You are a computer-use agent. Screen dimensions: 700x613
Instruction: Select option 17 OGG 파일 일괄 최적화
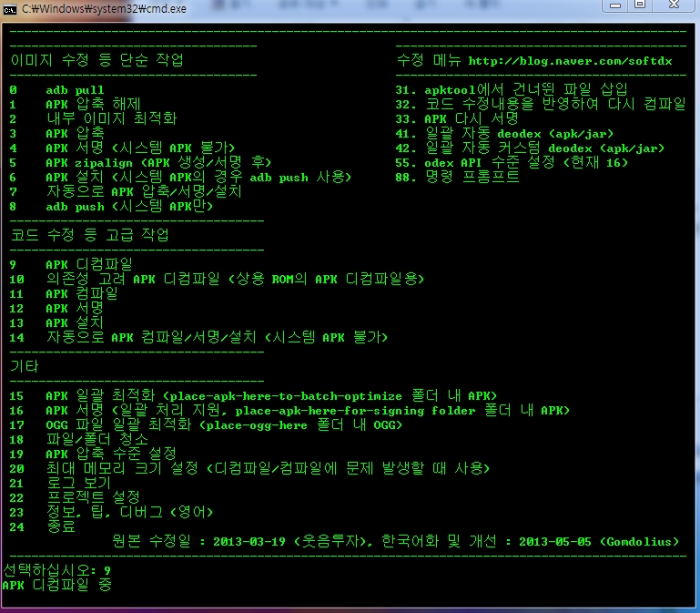(223, 424)
